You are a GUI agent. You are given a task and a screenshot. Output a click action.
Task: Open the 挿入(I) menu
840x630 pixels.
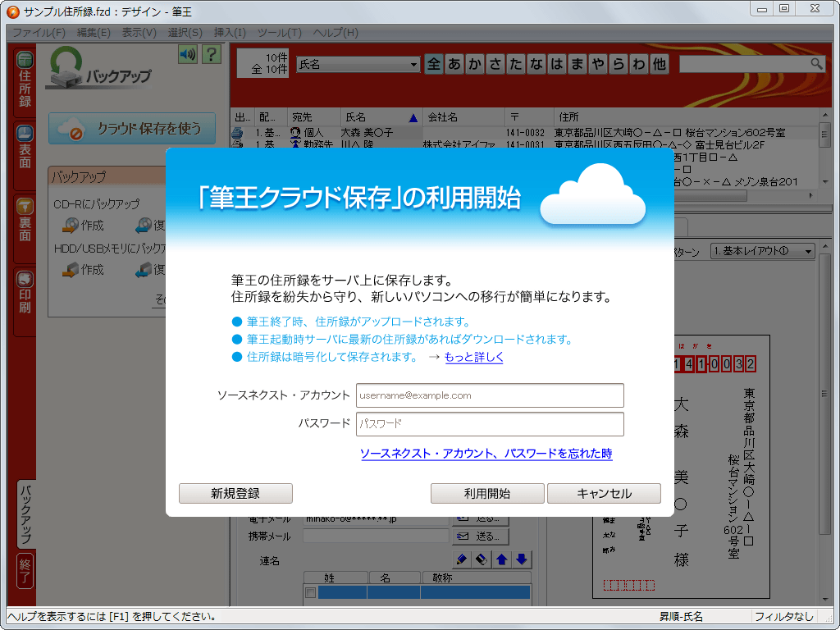click(x=230, y=33)
